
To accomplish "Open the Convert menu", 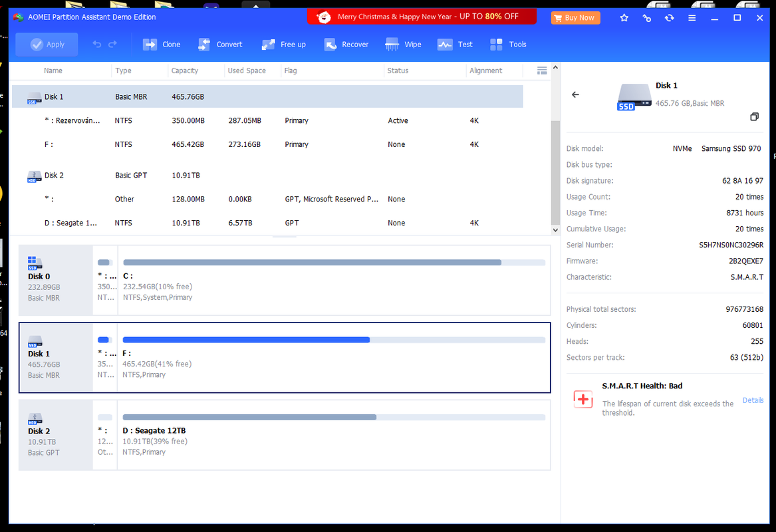I will click(219, 45).
